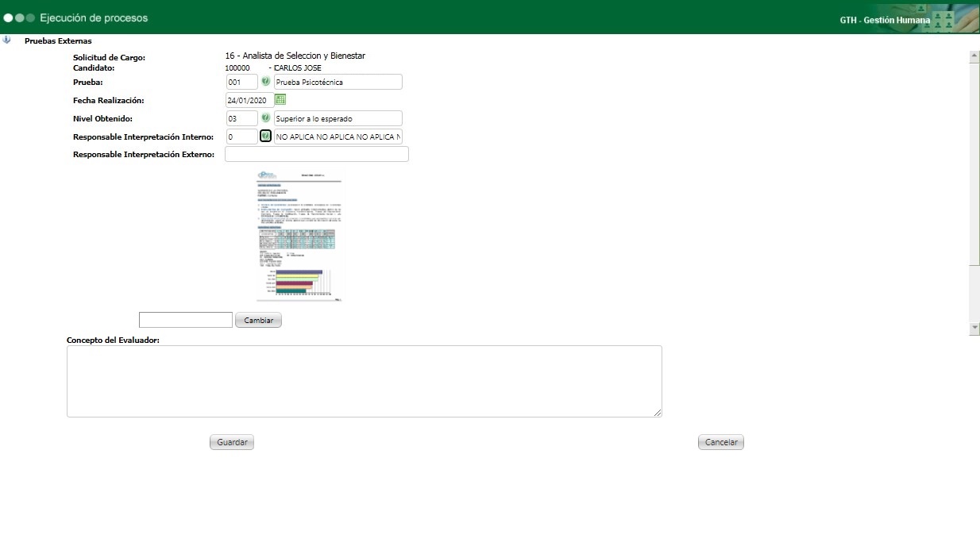This screenshot has width=980, height=554.
Task: Click the Cancelar button
Action: [721, 442]
